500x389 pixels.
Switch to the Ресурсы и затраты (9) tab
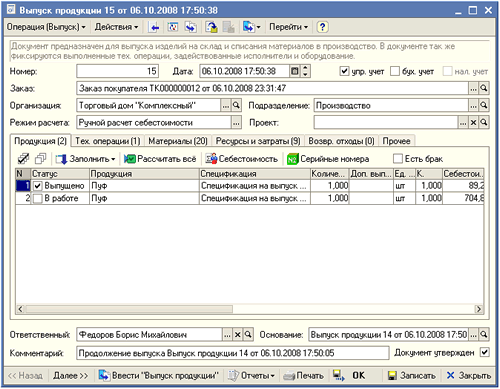click(258, 141)
